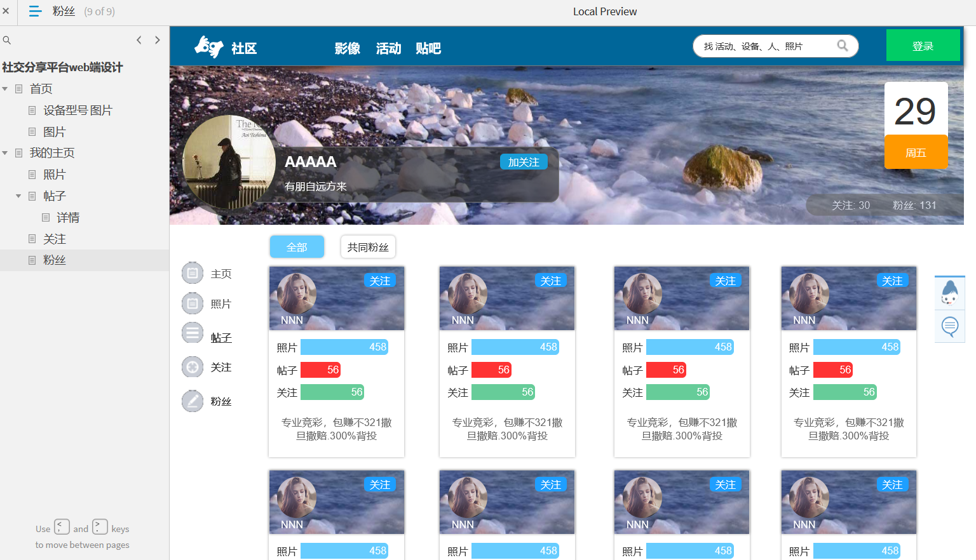This screenshot has width=976, height=560.
Task: Open 图片 page in sidebar tree
Action: pyautogui.click(x=55, y=132)
